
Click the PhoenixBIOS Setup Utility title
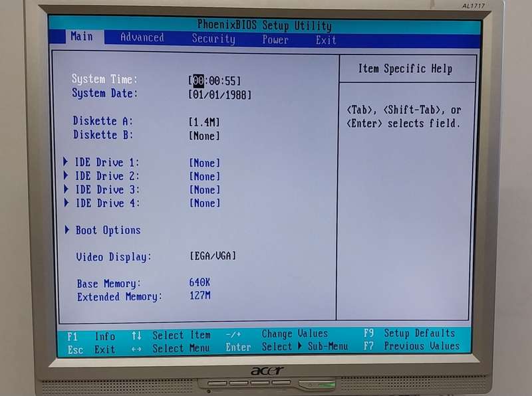[x=265, y=25]
